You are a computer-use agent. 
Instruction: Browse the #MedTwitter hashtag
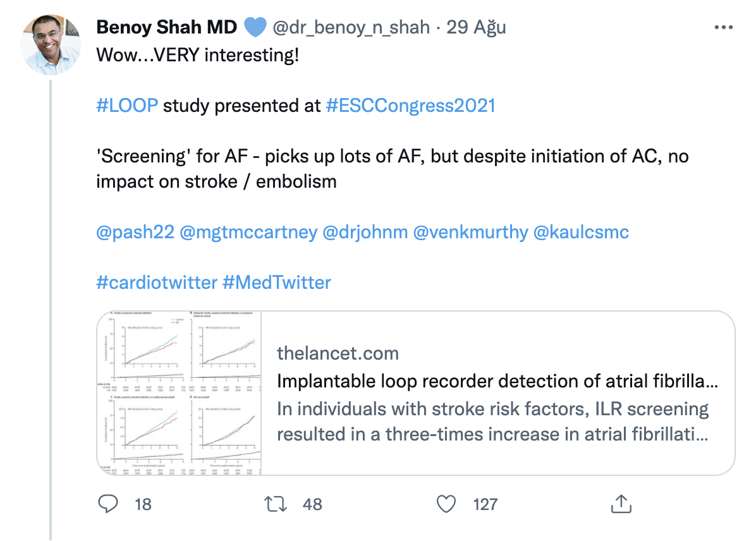coord(276,282)
